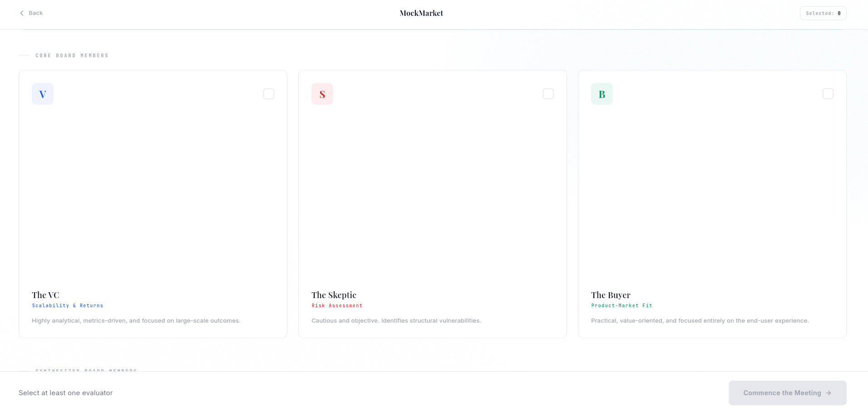Click 'Cautious and objective' description
The width and height of the screenshot is (868, 412).
click(x=396, y=321)
